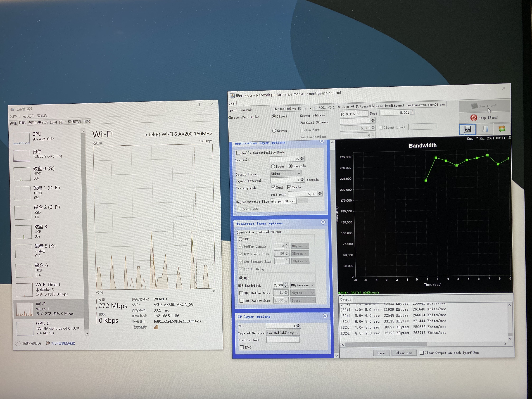Switch to the 应用历史记录 tab
The image size is (532, 399).
(38, 123)
